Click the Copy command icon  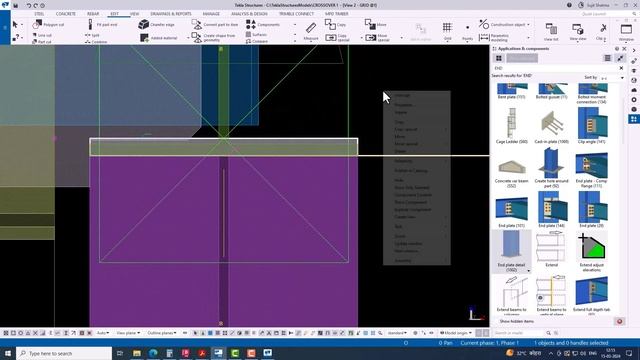(331, 24)
